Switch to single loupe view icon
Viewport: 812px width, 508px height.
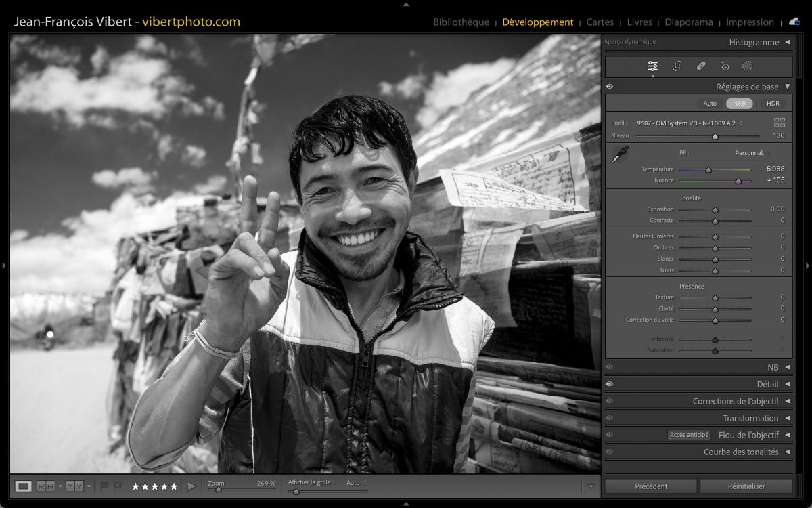click(24, 486)
